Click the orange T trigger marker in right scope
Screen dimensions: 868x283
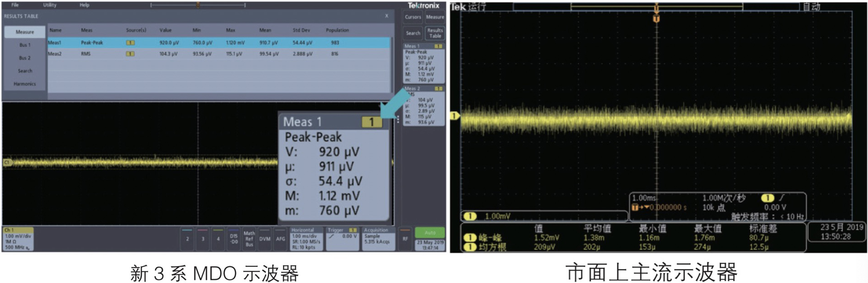click(656, 19)
